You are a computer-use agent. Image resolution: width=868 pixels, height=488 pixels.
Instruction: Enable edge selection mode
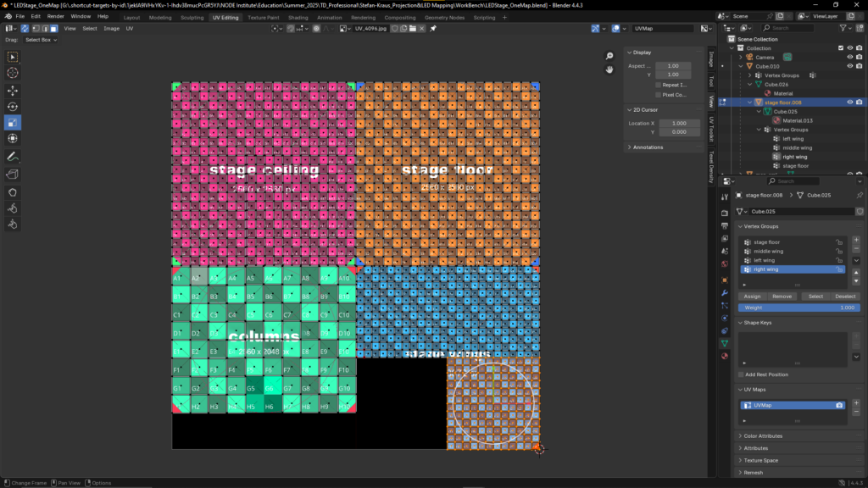[x=45, y=28]
